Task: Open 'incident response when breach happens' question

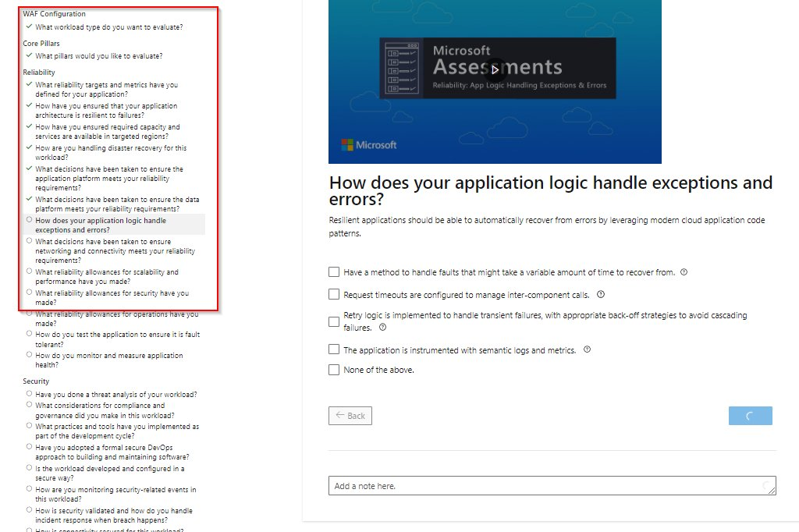Action: click(x=114, y=515)
